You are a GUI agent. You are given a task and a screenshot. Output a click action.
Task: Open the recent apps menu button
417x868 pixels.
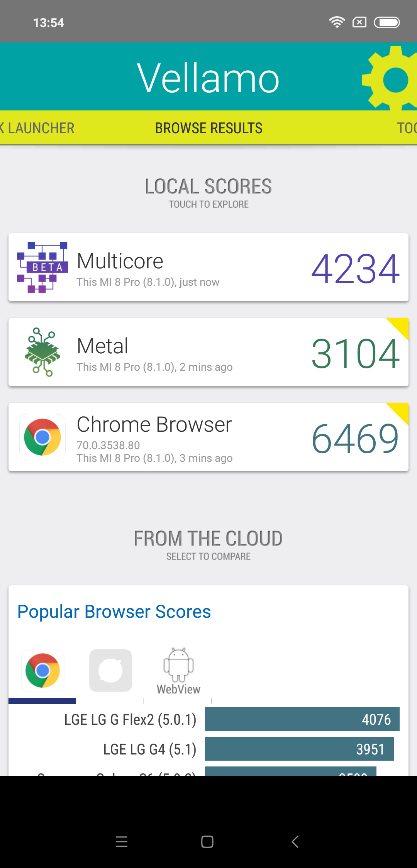[122, 842]
